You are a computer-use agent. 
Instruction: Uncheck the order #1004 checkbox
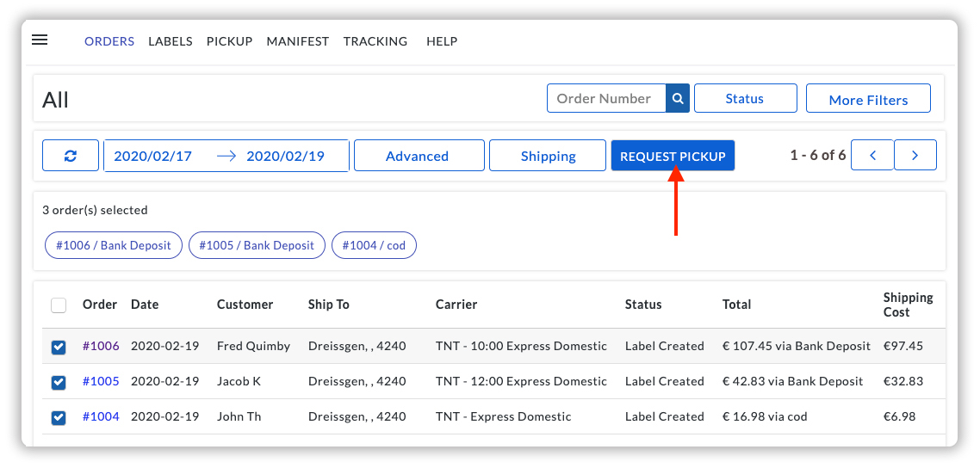[58, 417]
